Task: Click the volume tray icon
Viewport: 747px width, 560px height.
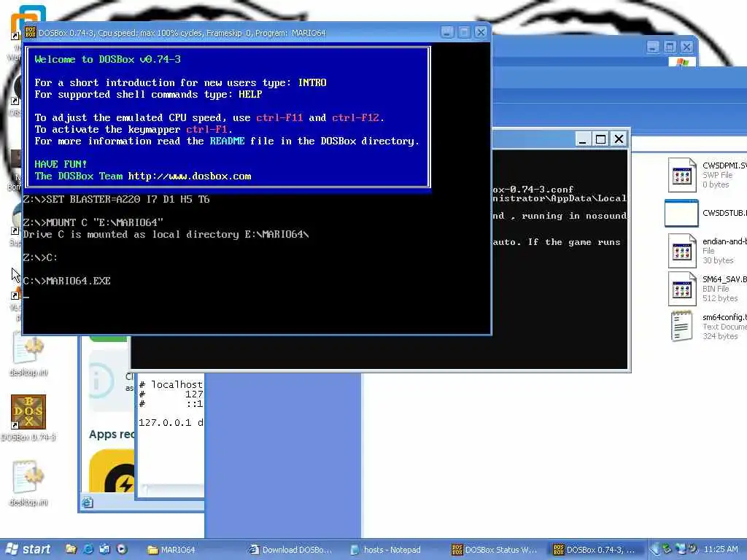Action: tap(692, 549)
